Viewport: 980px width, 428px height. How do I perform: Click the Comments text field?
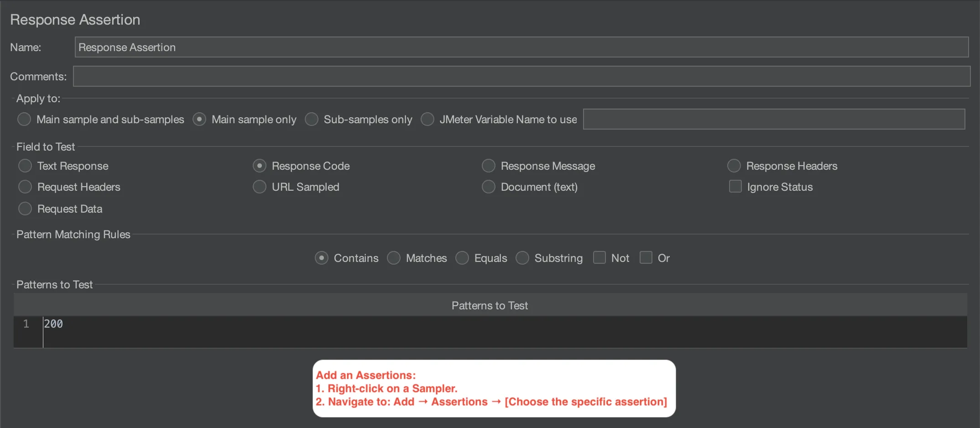point(521,76)
